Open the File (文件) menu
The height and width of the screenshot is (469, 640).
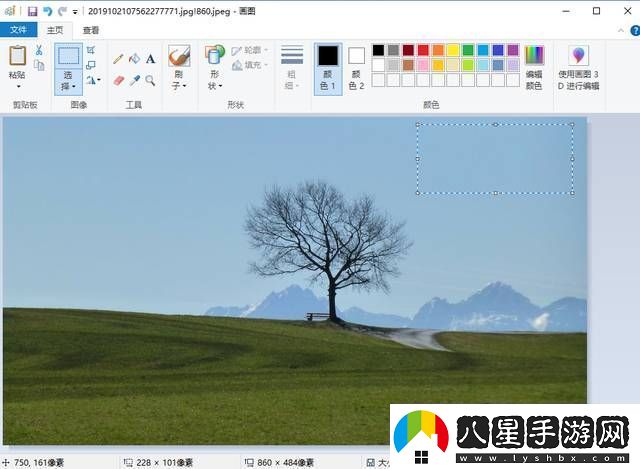coord(18,30)
